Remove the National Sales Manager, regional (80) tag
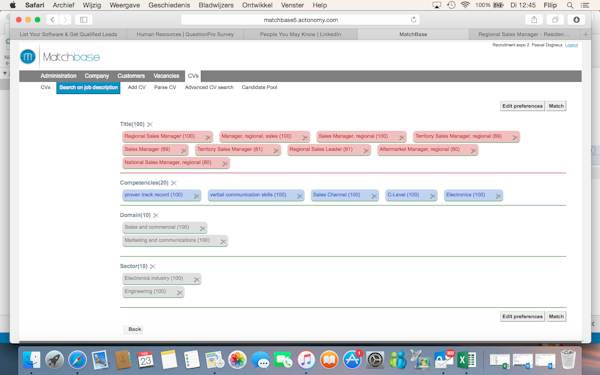This screenshot has height=375, width=600. pyautogui.click(x=225, y=164)
